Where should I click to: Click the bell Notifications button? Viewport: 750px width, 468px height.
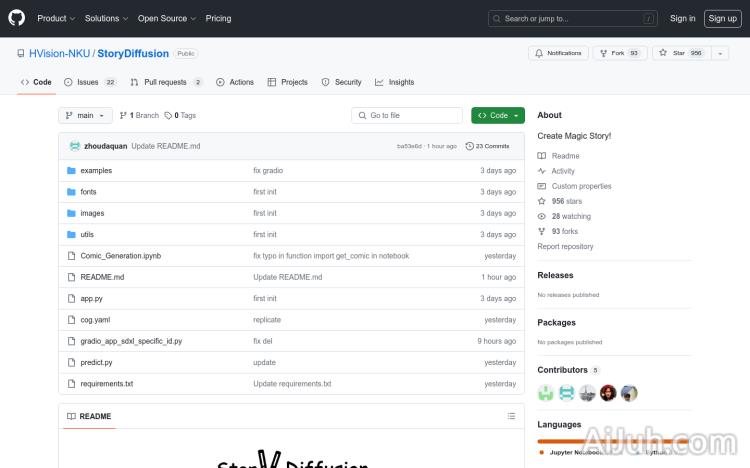pos(558,53)
